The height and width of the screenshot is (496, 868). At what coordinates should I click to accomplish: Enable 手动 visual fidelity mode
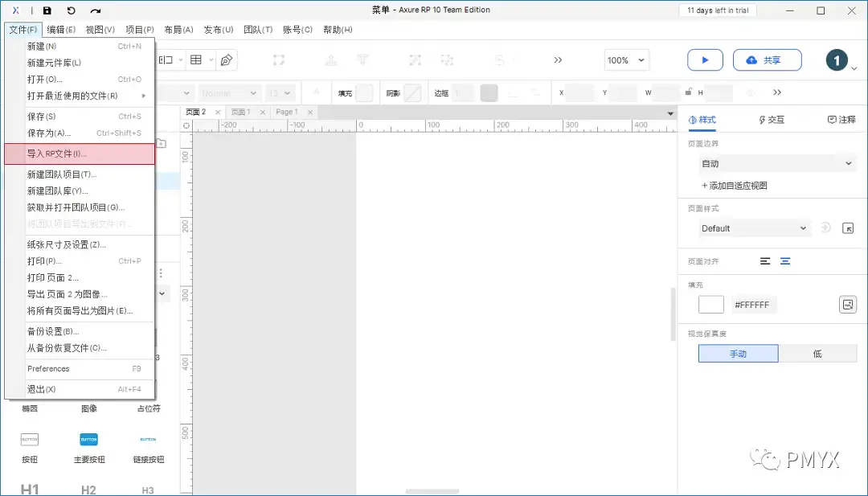coord(738,353)
